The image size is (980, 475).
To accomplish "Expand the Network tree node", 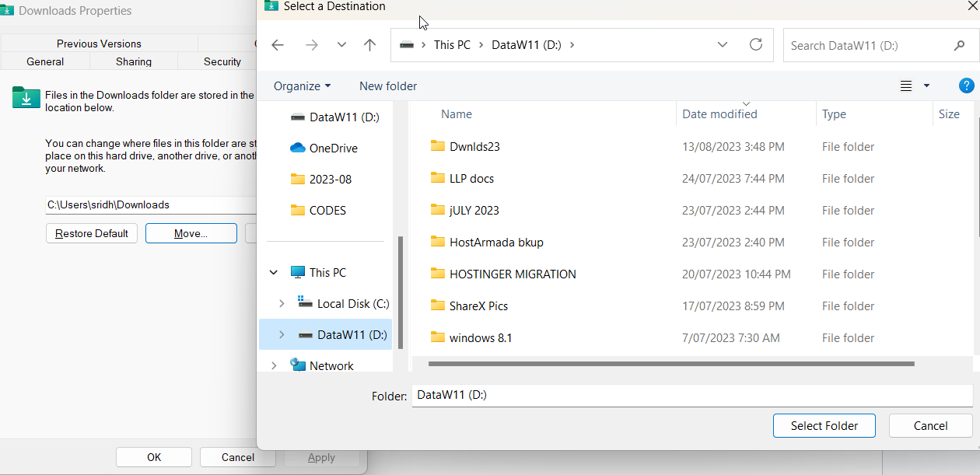I will (x=274, y=365).
